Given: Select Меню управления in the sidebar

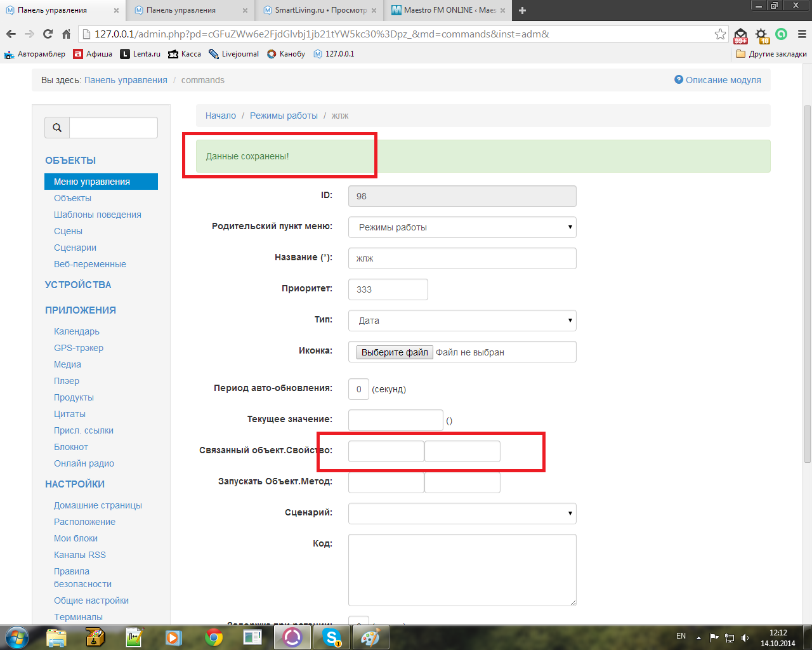Looking at the screenshot, I should tap(101, 182).
